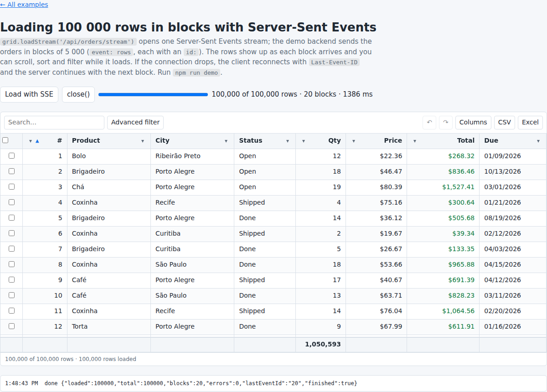Check the row 8 São Paulo checkbox
The width and height of the screenshot is (547, 392).
(x=11, y=264)
